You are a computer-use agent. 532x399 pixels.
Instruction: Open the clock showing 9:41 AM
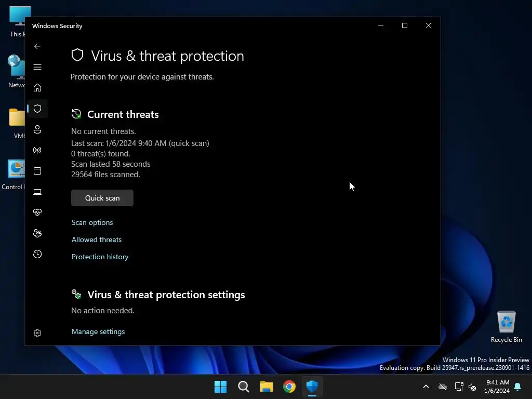(497, 387)
